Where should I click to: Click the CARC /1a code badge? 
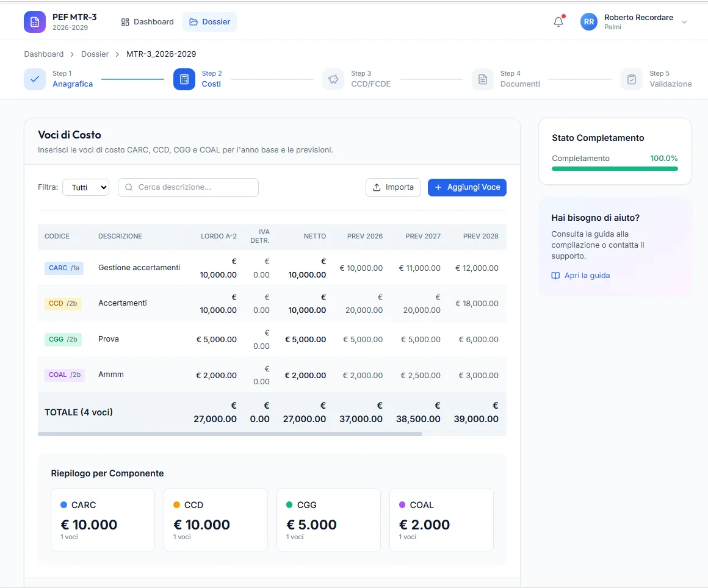coord(63,268)
